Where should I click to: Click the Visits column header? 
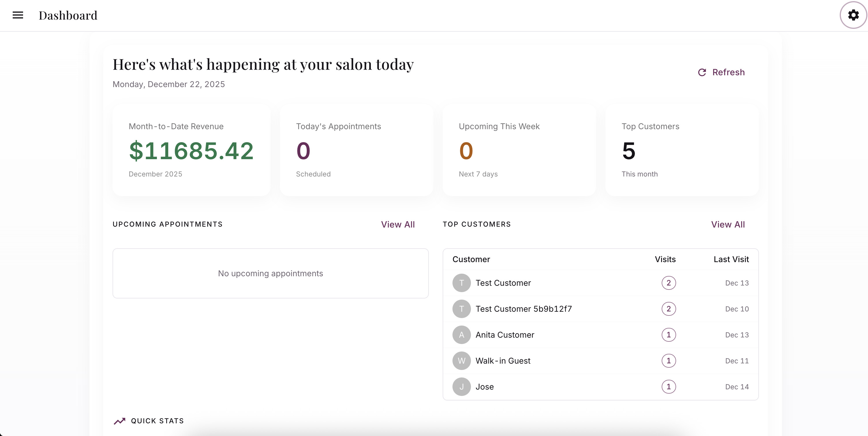point(665,259)
